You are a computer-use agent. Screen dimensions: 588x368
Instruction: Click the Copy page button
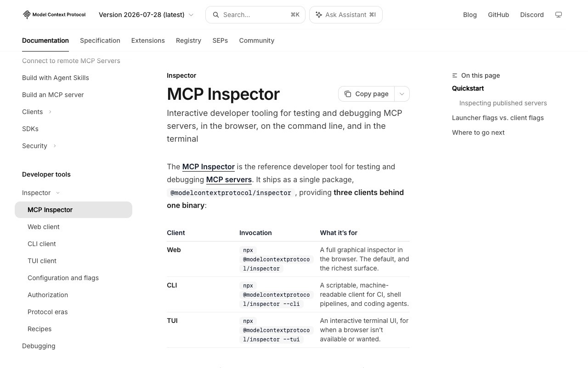click(367, 94)
